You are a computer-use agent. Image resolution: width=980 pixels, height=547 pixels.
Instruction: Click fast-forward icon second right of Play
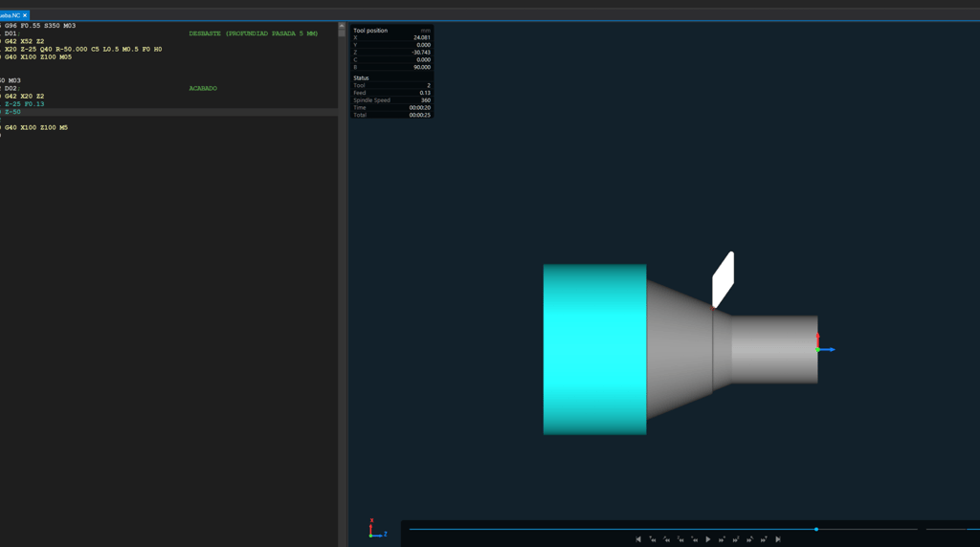(736, 539)
